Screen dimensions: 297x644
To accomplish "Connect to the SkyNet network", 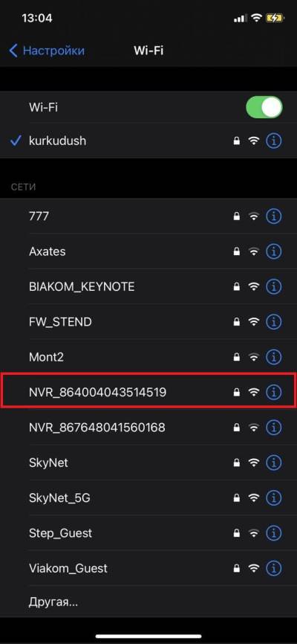I will click(148, 463).
